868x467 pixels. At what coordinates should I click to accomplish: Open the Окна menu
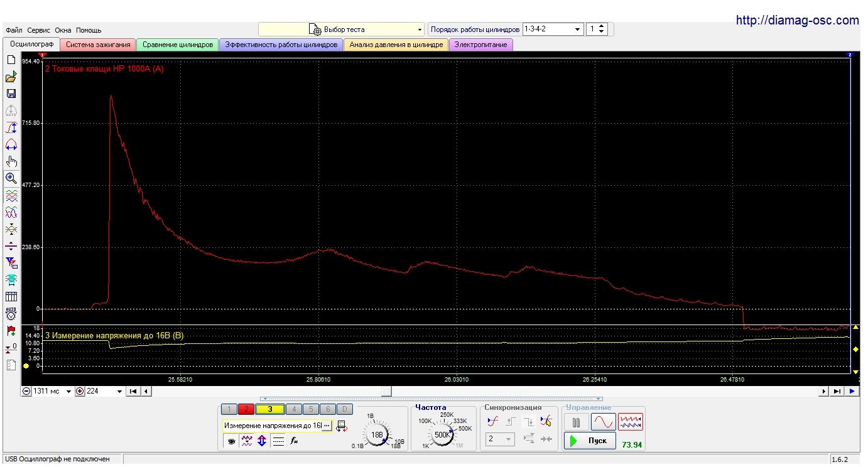coord(63,30)
